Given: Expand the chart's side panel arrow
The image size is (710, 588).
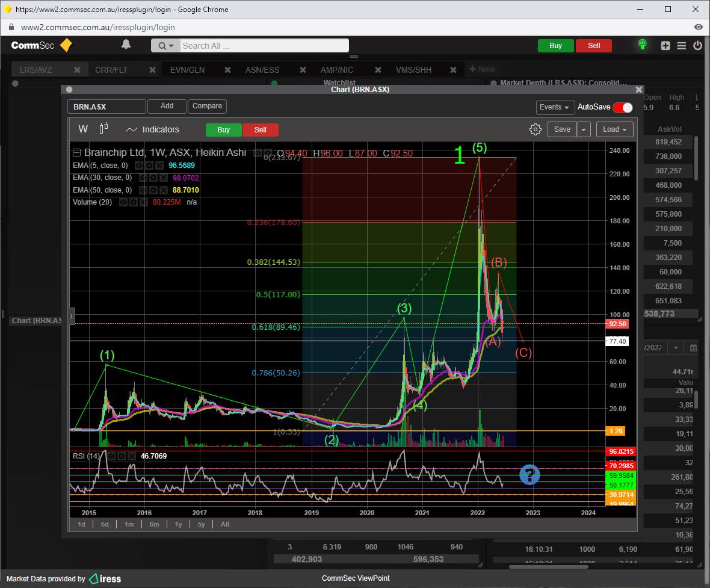Looking at the screenshot, I should click(71, 316).
